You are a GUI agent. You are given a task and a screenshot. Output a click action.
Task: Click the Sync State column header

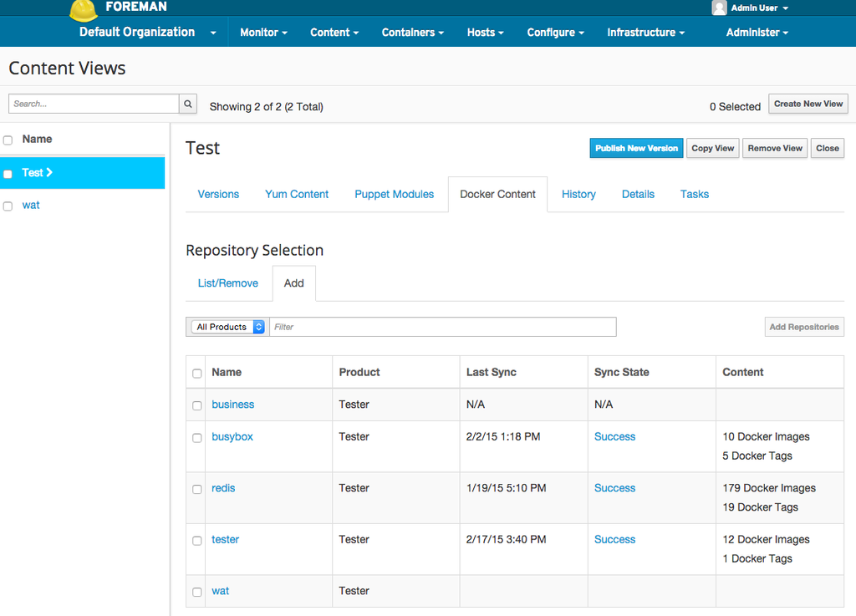point(622,372)
